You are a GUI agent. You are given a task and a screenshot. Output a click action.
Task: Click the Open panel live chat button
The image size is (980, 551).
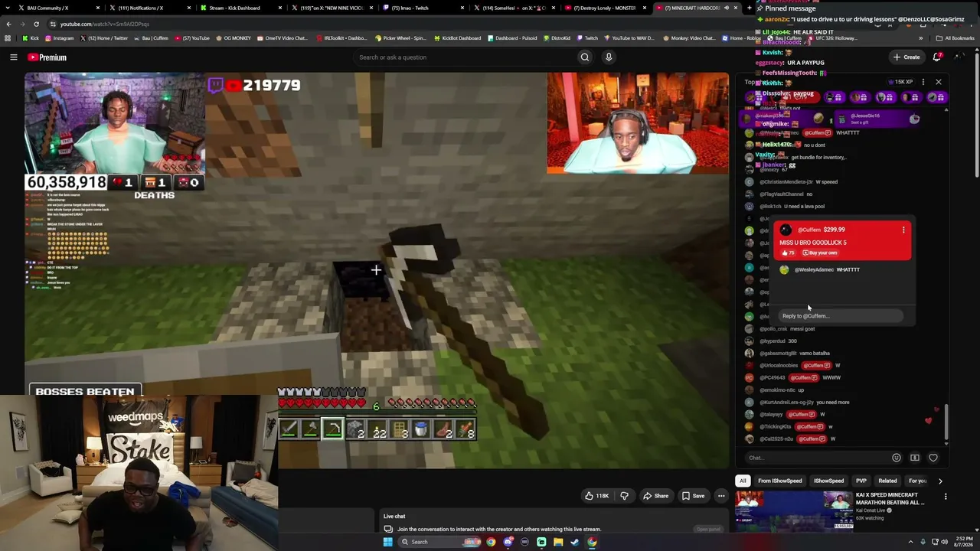tap(708, 529)
